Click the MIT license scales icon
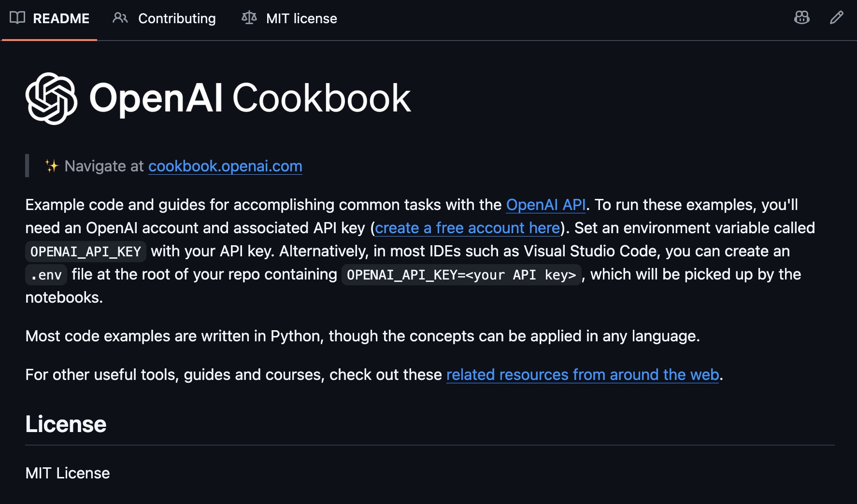 pyautogui.click(x=249, y=18)
